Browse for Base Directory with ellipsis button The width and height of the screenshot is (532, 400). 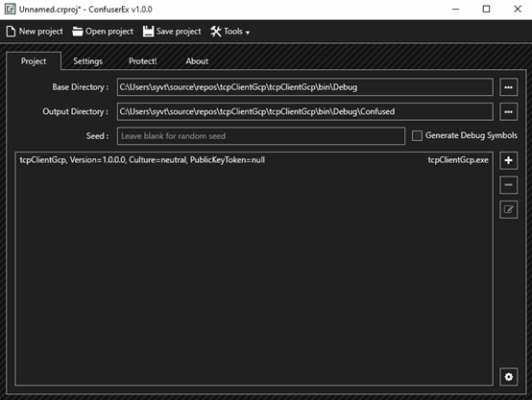pos(508,87)
